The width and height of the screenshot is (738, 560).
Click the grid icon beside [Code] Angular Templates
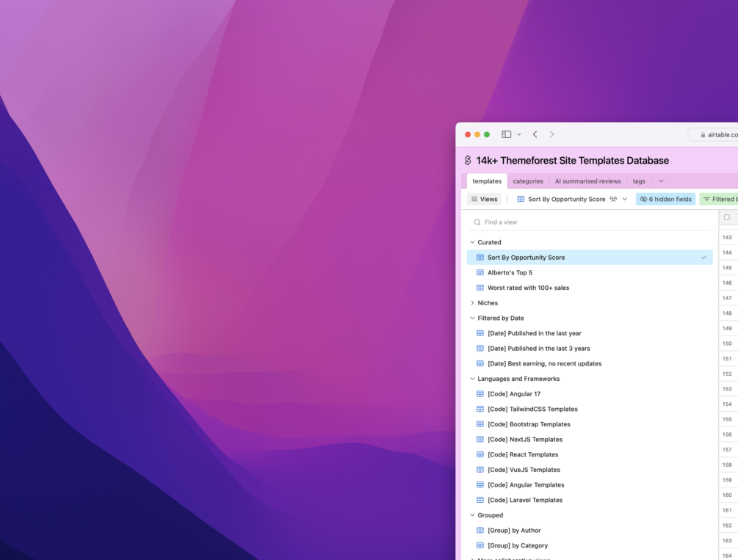480,484
